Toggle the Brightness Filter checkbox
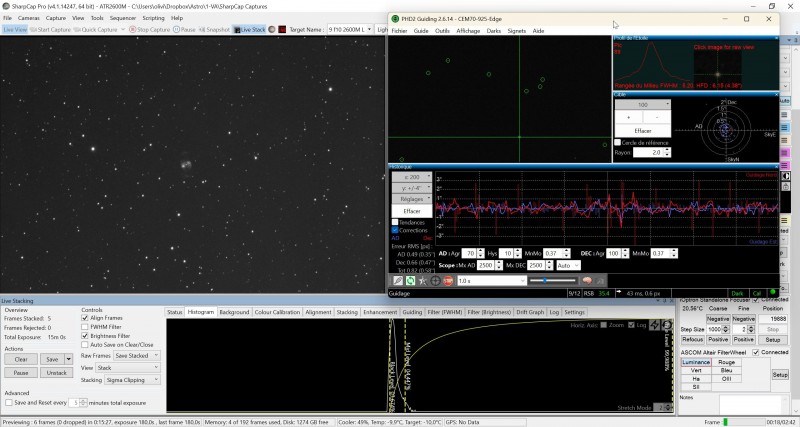800x427 pixels. pos(85,336)
